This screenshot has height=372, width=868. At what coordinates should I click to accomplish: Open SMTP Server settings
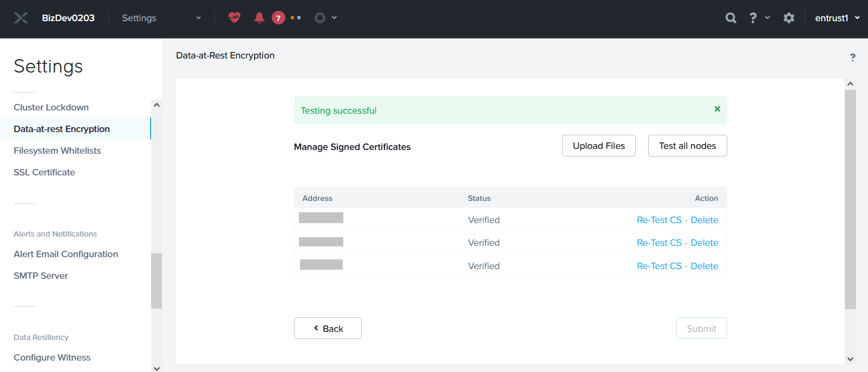click(41, 276)
